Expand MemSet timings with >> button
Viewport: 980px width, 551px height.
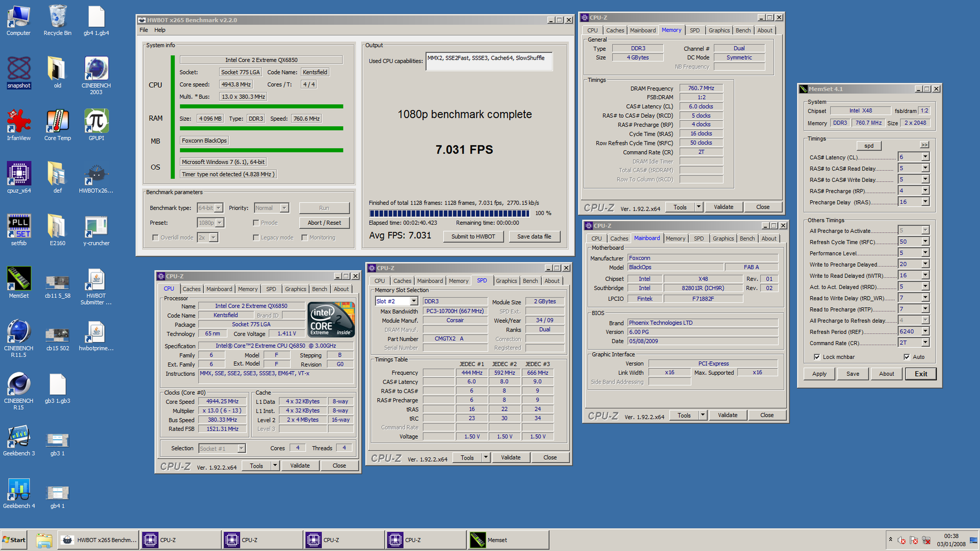click(x=924, y=145)
